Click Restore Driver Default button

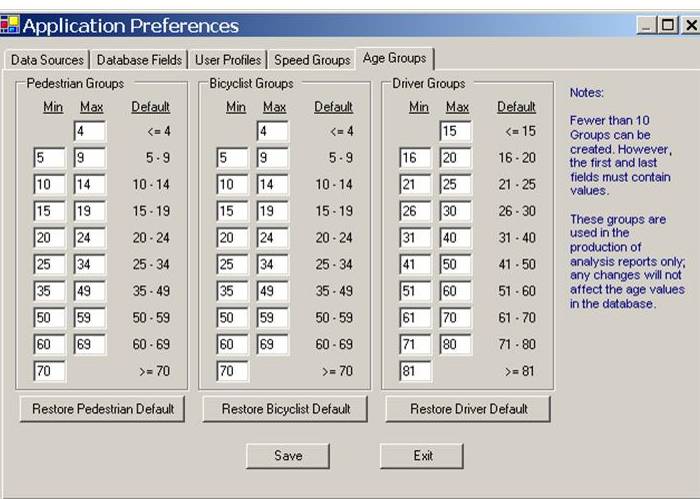click(x=469, y=409)
